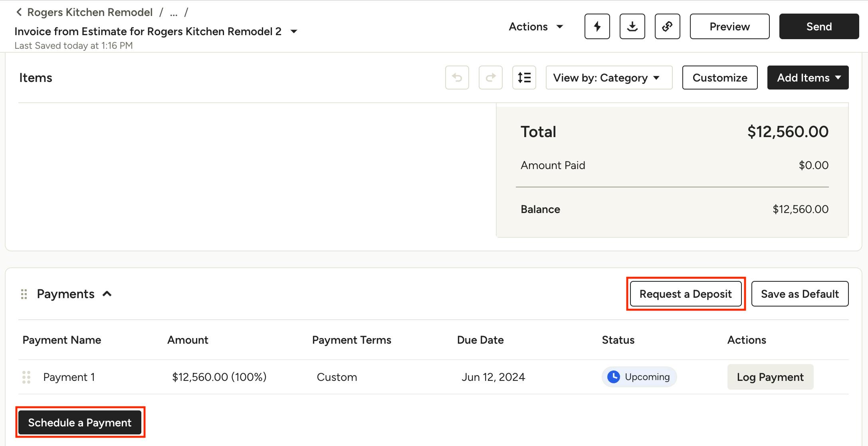Click the Upcoming status badge
Screen dimensions: 868x446
pos(639,377)
